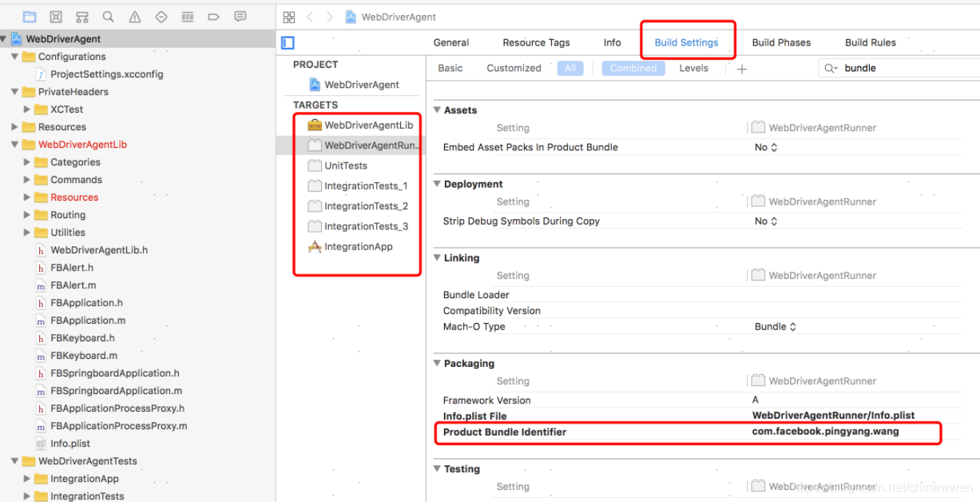Show Basic build settings
This screenshot has height=502, width=980.
(x=450, y=69)
